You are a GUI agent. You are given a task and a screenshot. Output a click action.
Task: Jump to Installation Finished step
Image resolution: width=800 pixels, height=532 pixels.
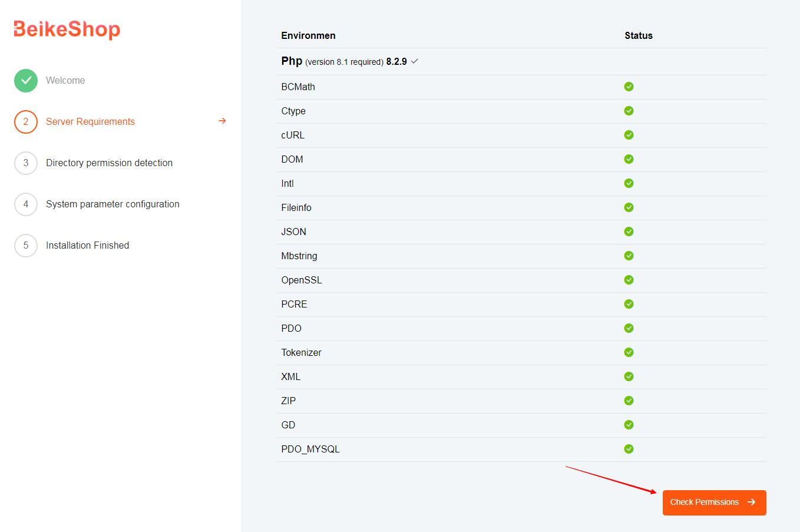pyautogui.click(x=87, y=246)
